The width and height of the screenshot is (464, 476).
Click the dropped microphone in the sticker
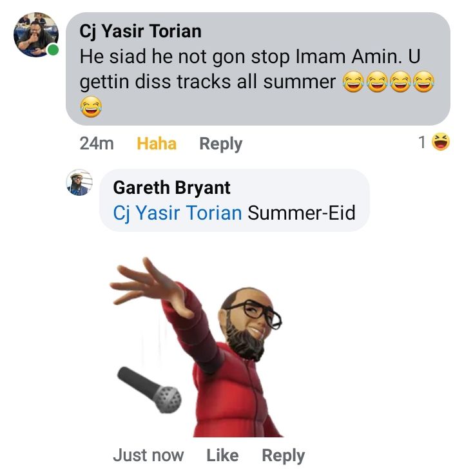pos(150,390)
